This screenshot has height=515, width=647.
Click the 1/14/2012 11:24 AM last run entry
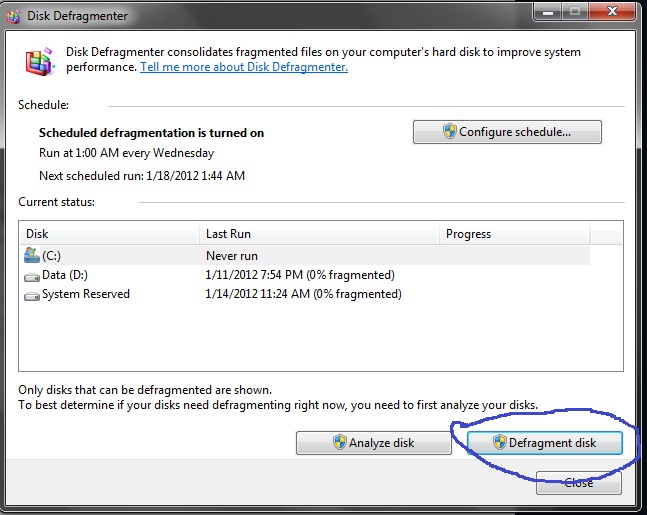303,294
